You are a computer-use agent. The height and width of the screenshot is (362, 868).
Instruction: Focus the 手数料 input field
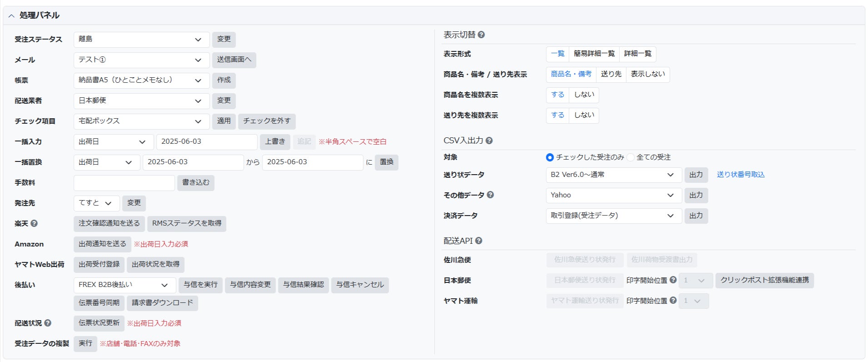(124, 183)
